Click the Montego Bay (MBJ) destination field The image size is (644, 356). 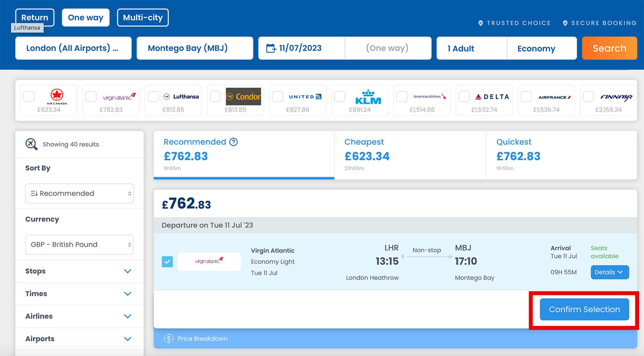[x=195, y=48]
